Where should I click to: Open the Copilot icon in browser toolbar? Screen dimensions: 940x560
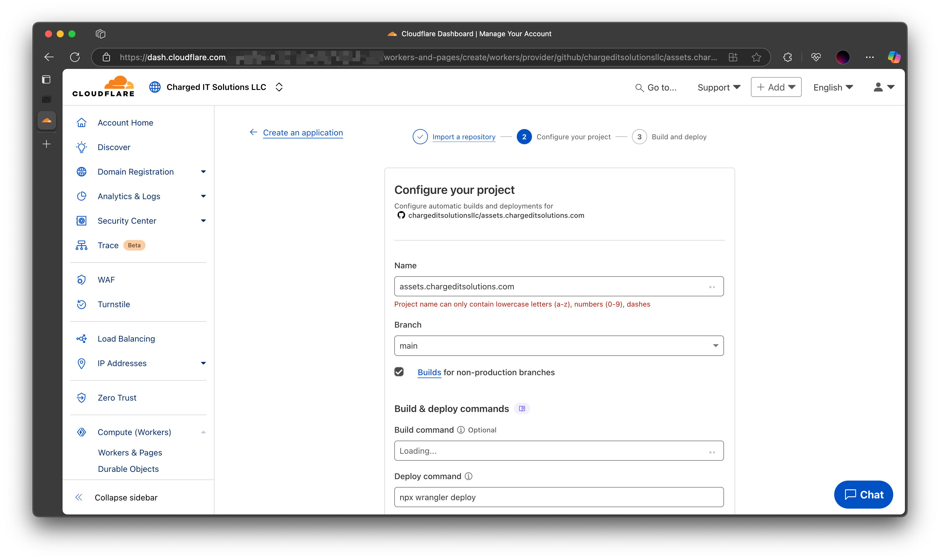[x=894, y=57]
